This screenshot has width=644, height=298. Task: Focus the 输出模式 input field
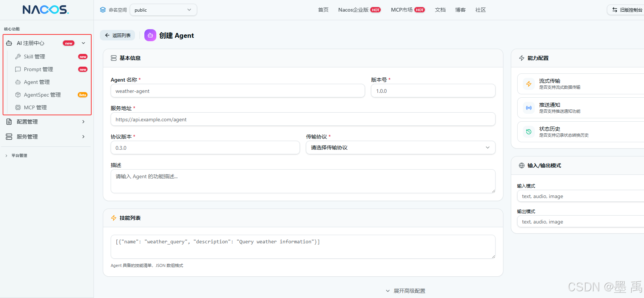tap(580, 222)
